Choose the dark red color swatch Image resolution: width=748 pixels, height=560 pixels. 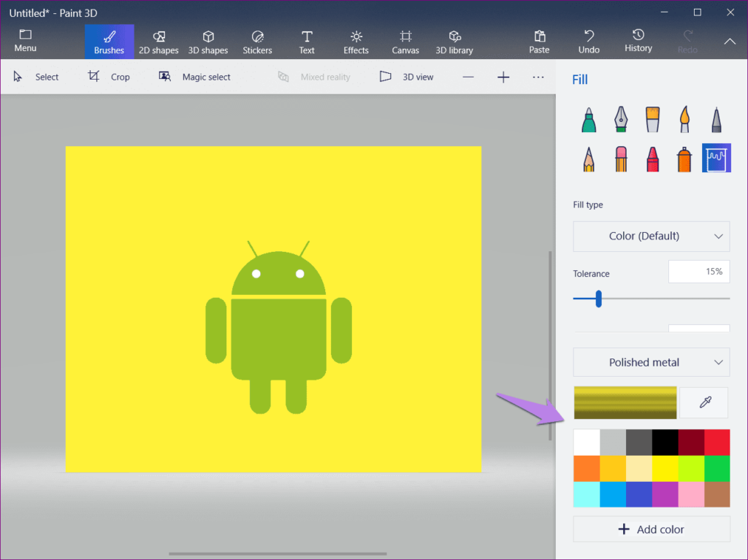691,442
